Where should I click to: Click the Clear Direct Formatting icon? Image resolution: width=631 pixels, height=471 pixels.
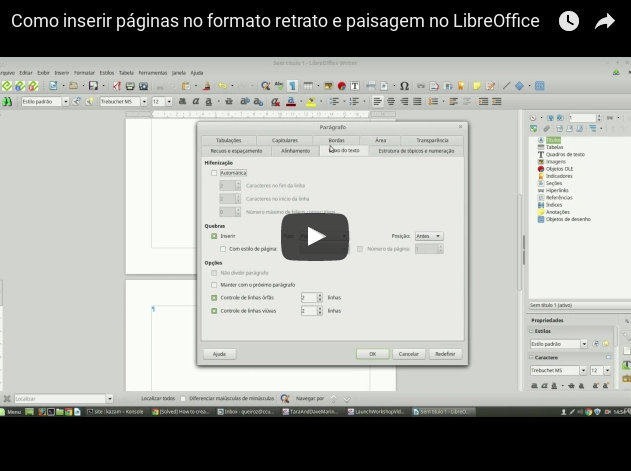[x=275, y=101]
